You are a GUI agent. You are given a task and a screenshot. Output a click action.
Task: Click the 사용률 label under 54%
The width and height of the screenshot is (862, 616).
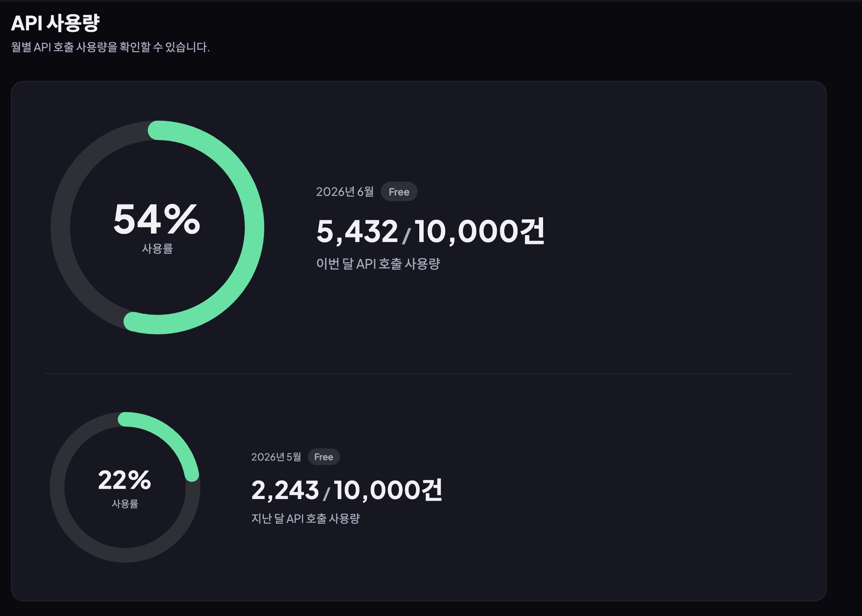[157, 249]
